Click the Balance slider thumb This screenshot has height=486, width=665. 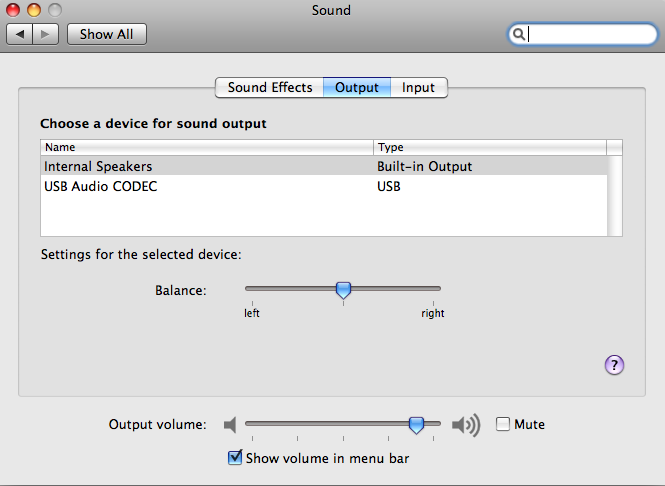pyautogui.click(x=343, y=290)
